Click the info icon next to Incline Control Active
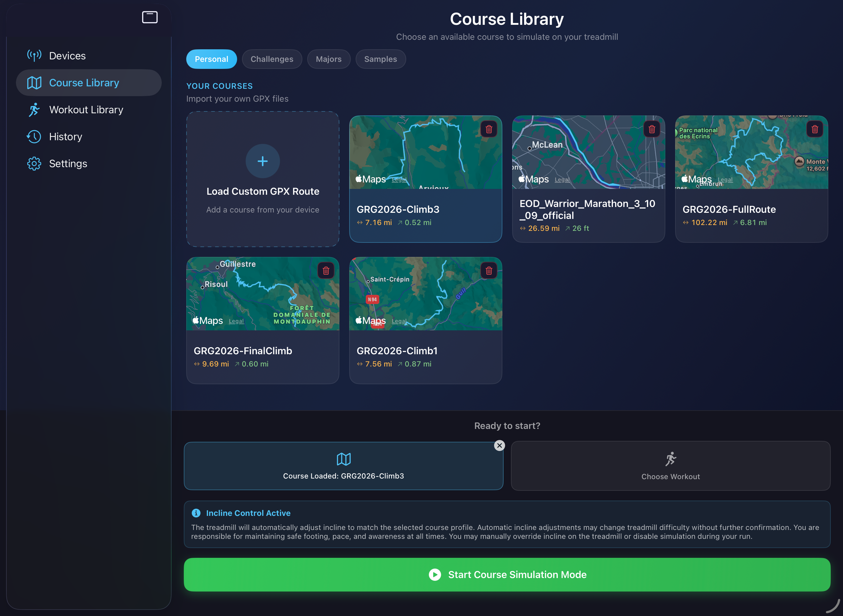Viewport: 843px width, 616px height. [197, 513]
